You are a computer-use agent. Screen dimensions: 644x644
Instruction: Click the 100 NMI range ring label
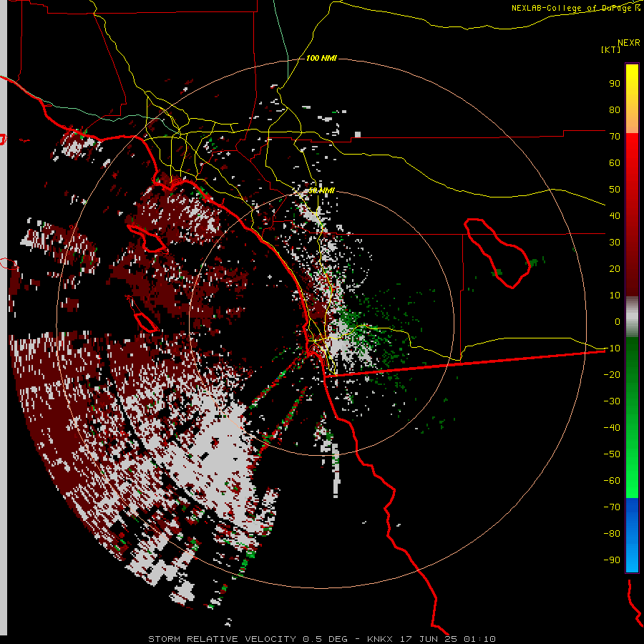[321, 58]
